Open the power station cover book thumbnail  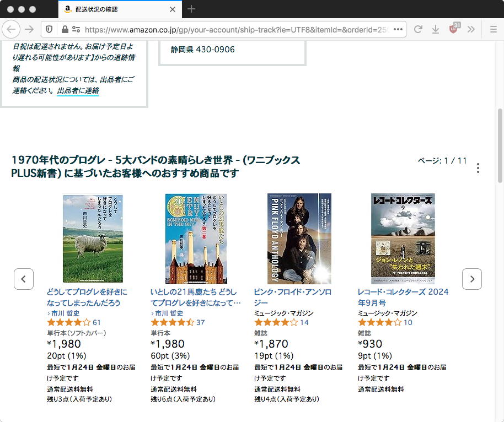(196, 239)
